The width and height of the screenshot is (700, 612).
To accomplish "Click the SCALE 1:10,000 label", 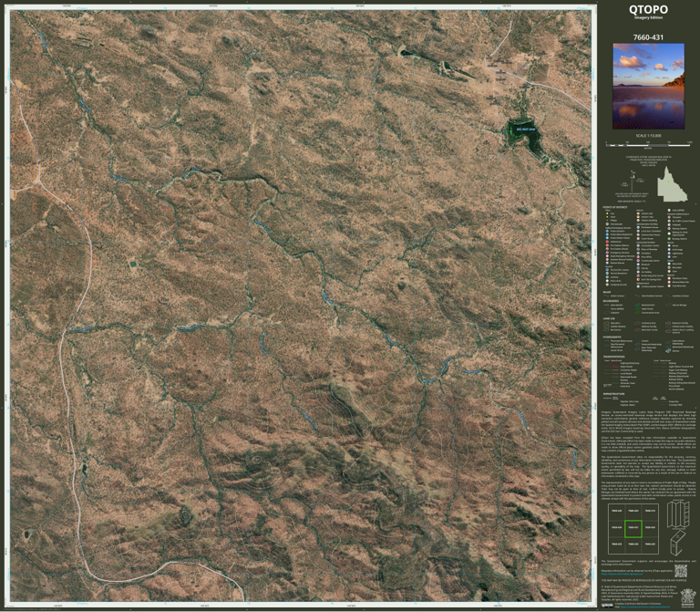I will click(649, 136).
